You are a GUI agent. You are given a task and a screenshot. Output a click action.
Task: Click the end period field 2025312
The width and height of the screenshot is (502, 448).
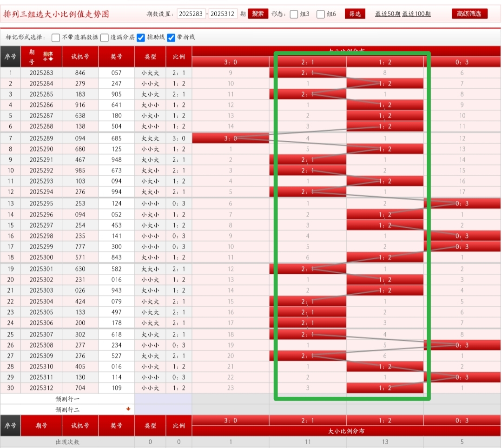pos(223,14)
